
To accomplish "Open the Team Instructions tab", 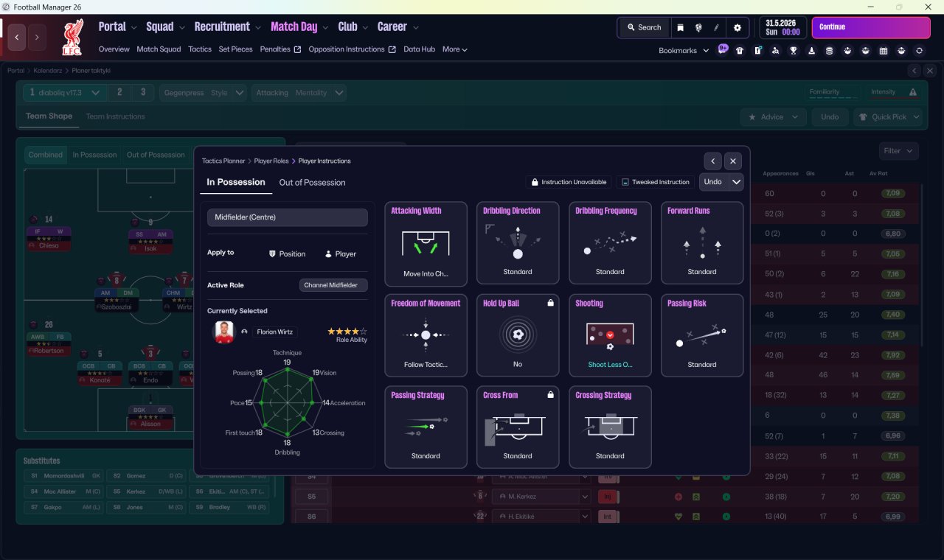I will 115,116.
